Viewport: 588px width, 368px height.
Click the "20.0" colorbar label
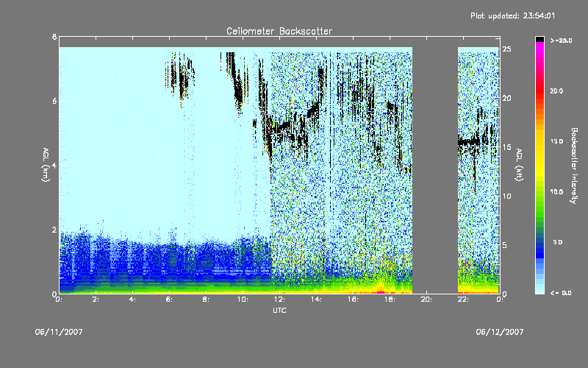(556, 91)
